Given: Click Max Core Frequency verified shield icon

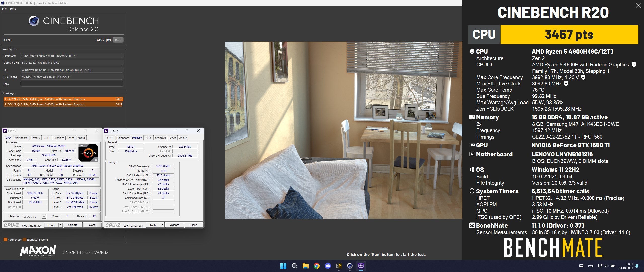Looking at the screenshot, I should (583, 77).
